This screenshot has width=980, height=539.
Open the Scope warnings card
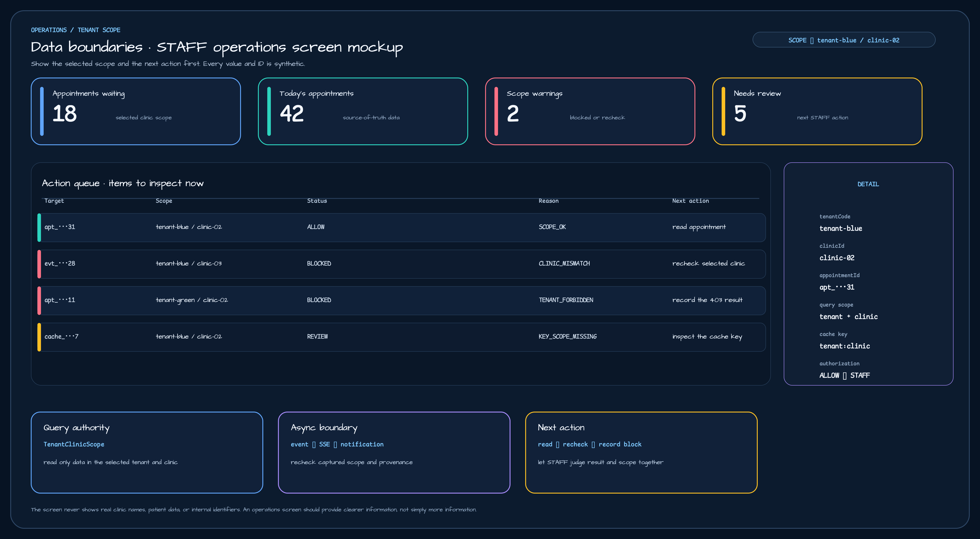pyautogui.click(x=590, y=111)
